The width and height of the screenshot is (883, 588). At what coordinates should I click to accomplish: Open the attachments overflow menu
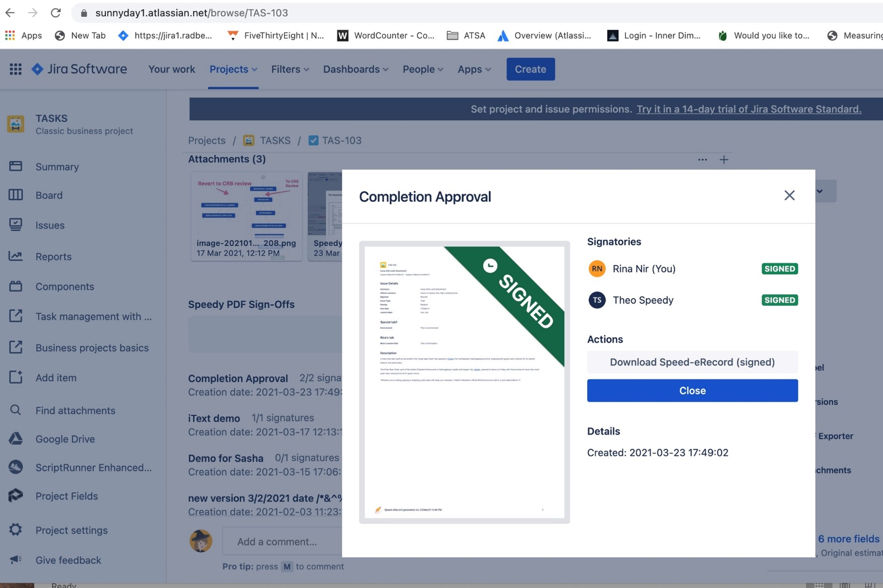tap(702, 159)
